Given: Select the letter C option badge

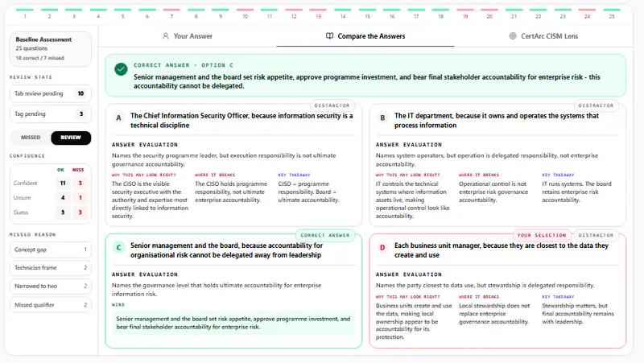Looking at the screenshot, I should (x=118, y=248).
